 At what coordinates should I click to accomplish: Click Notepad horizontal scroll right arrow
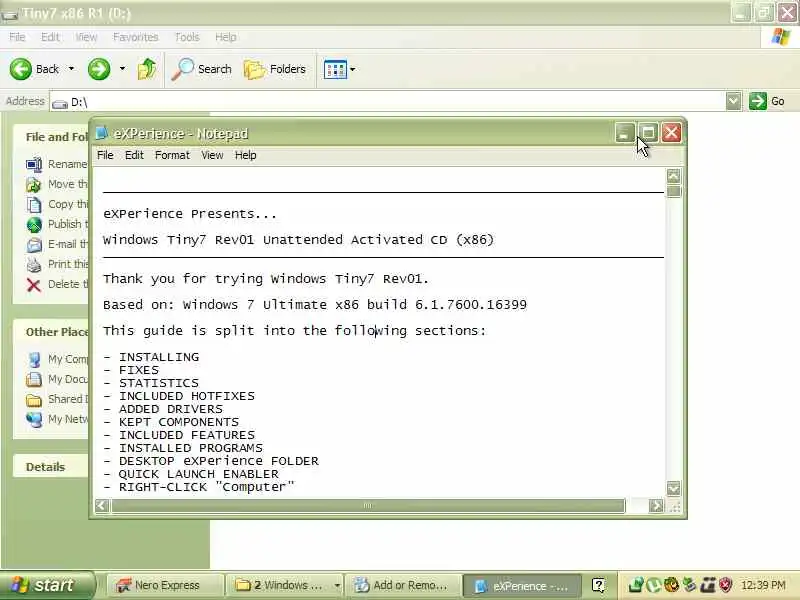pos(656,506)
